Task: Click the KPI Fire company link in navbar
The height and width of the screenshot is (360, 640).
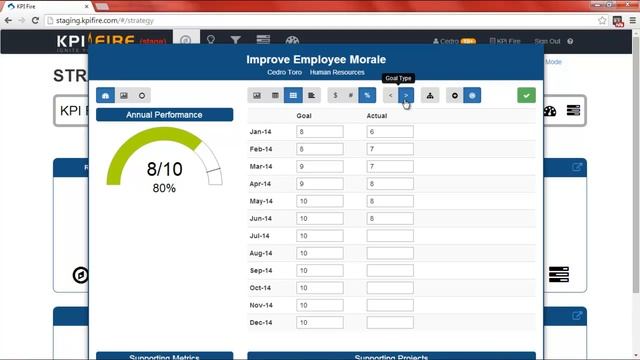Action: tap(505, 41)
